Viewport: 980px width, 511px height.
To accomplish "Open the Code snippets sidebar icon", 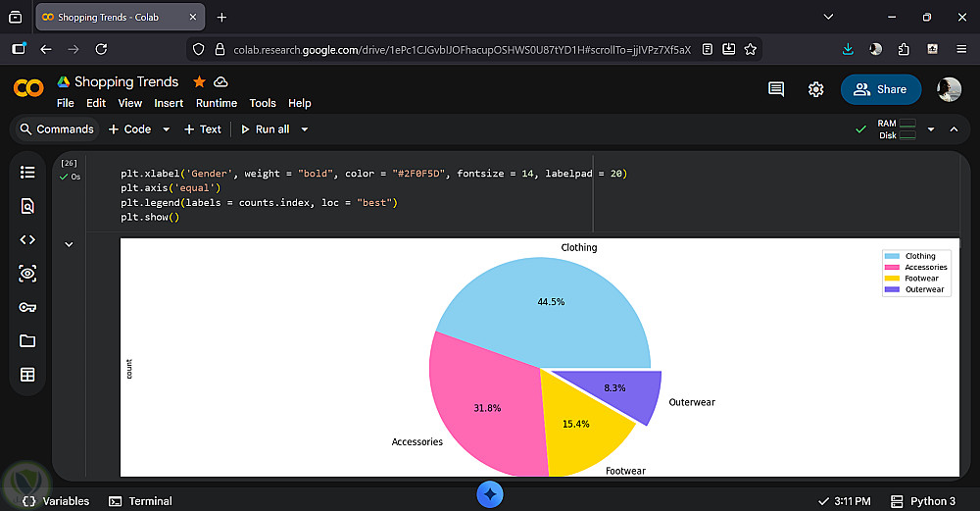I will [x=27, y=239].
